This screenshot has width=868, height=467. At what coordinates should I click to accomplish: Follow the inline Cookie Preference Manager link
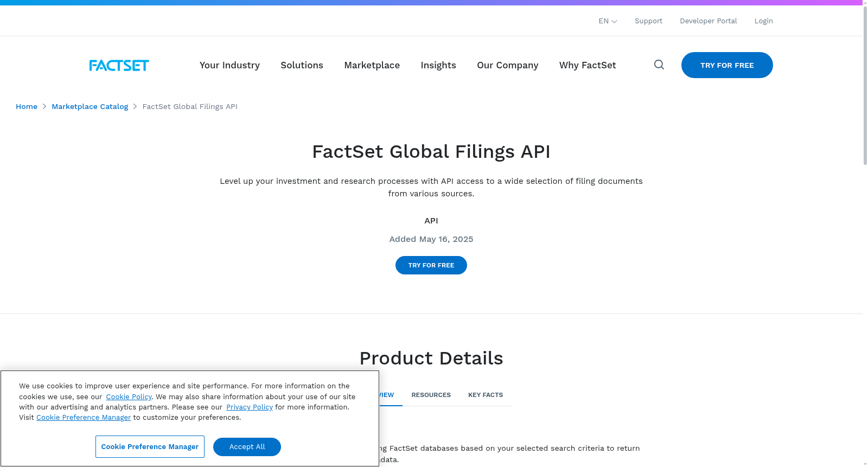tap(84, 418)
